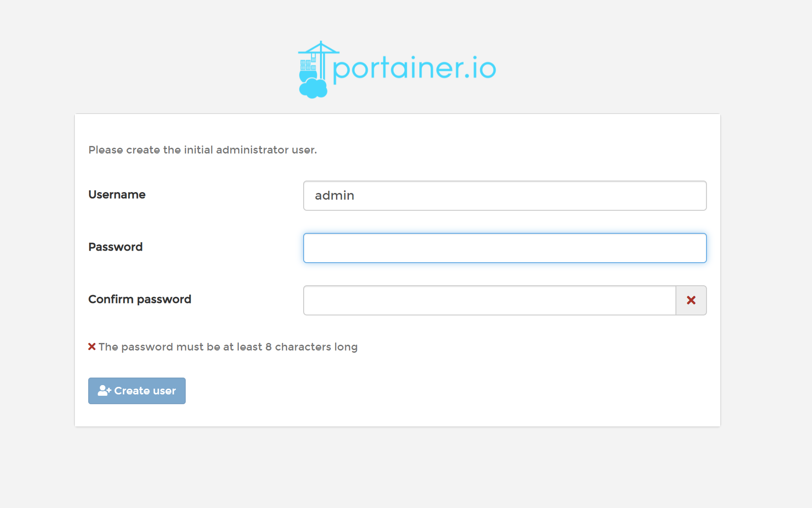Screen dimensions: 812x508
Task: Click the red X icon beside Confirm password
Action: [691, 300]
